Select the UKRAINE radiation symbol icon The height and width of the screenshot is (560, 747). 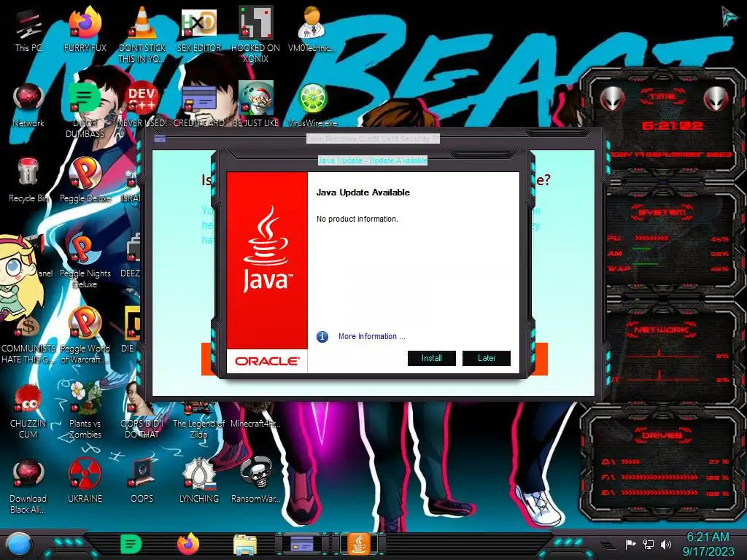point(85,481)
